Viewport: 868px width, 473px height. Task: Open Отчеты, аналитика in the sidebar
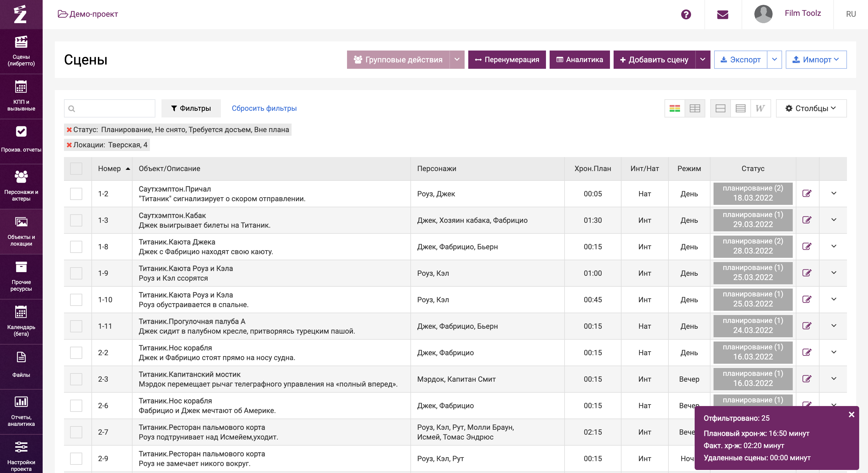[x=21, y=412]
